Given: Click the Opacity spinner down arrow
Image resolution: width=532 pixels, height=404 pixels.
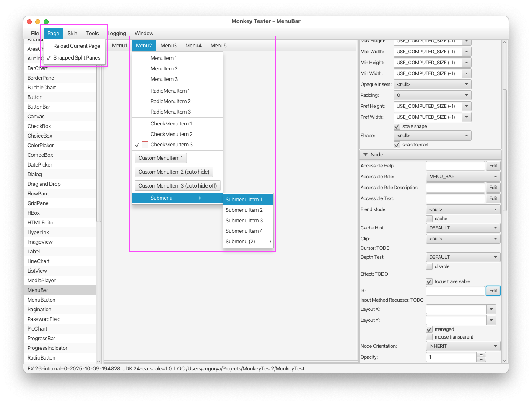Looking at the screenshot, I should 482,360.
